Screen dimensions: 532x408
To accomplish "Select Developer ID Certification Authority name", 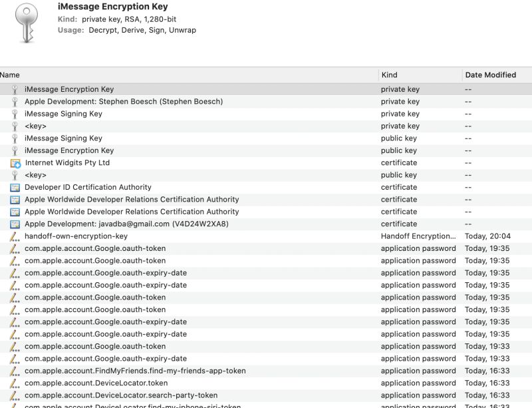I will pyautogui.click(x=88, y=187).
